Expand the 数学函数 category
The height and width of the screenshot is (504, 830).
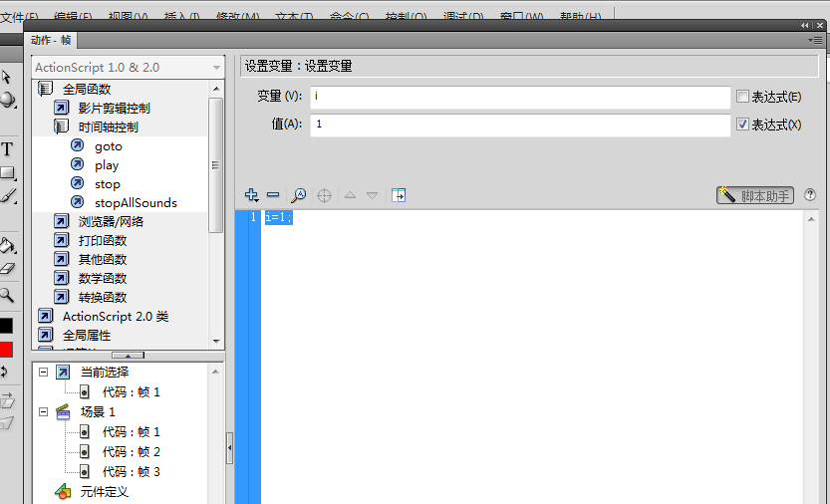(62, 278)
